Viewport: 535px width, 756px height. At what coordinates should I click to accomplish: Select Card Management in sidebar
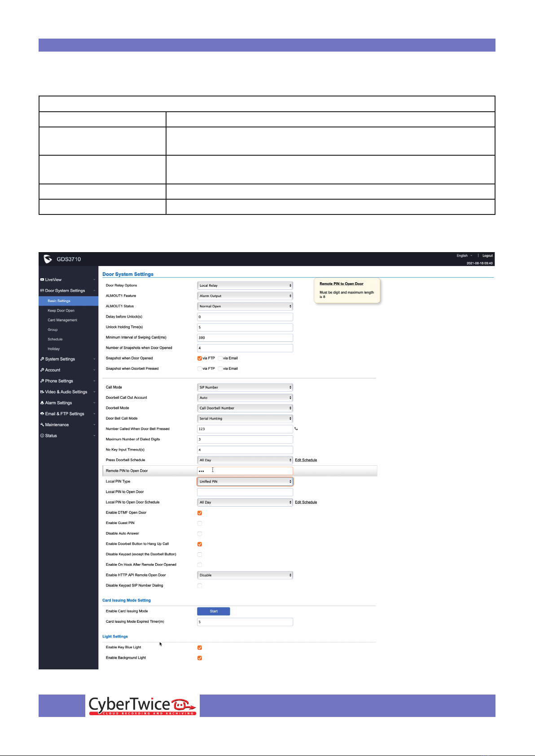coord(62,320)
